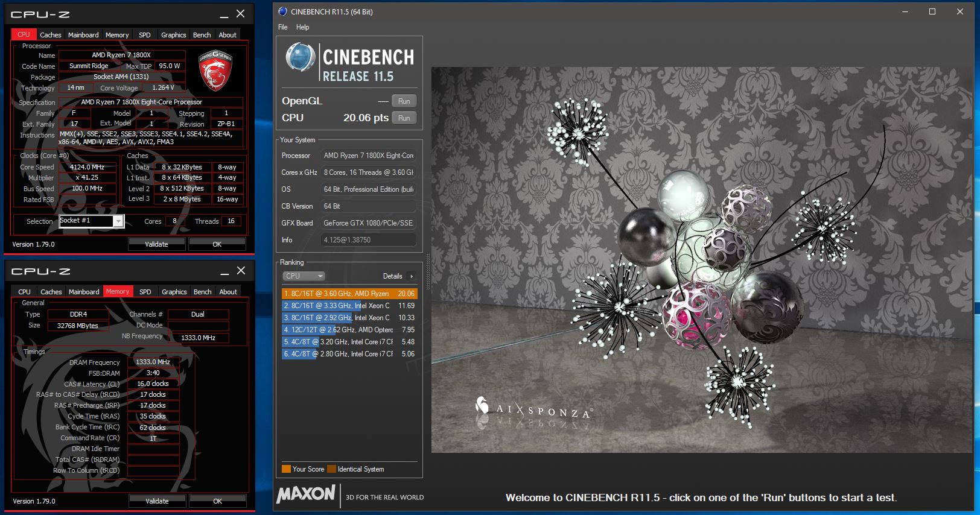This screenshot has height=515, width=980.
Task: Select ranking row 1 AMD Ryzen 20.06
Action: coord(349,294)
